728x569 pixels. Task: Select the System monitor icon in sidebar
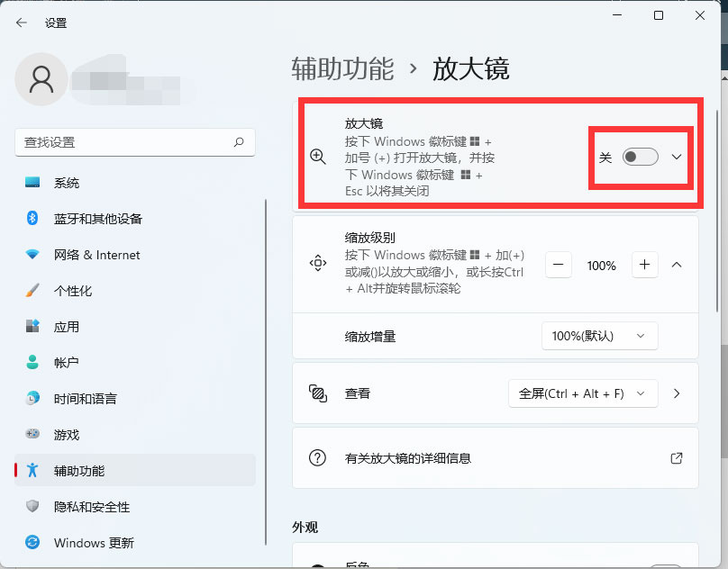tap(32, 183)
